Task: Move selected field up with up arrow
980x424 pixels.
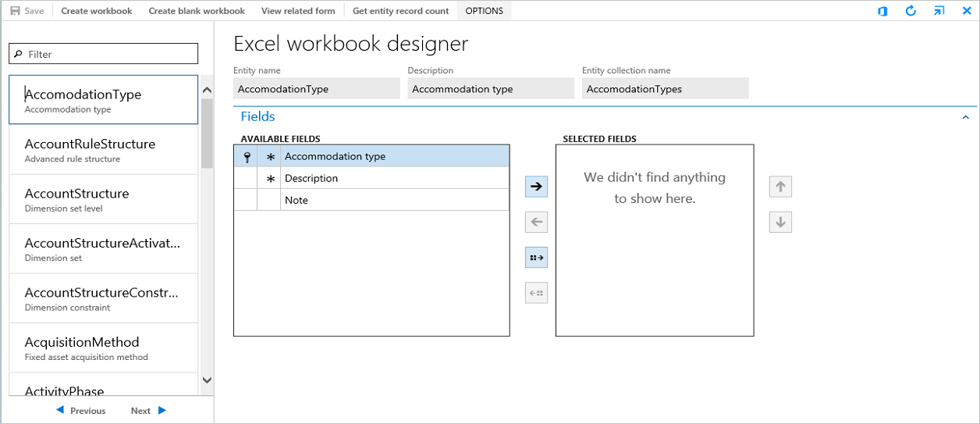Action: coord(780,187)
